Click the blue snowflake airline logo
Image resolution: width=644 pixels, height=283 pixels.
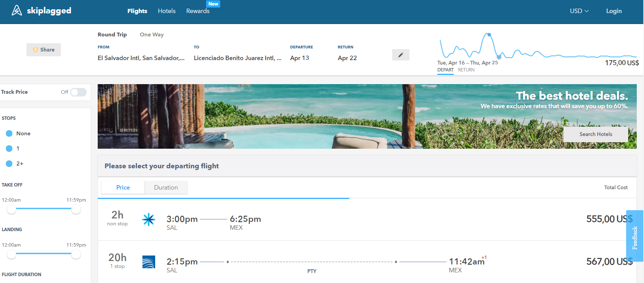click(x=149, y=219)
